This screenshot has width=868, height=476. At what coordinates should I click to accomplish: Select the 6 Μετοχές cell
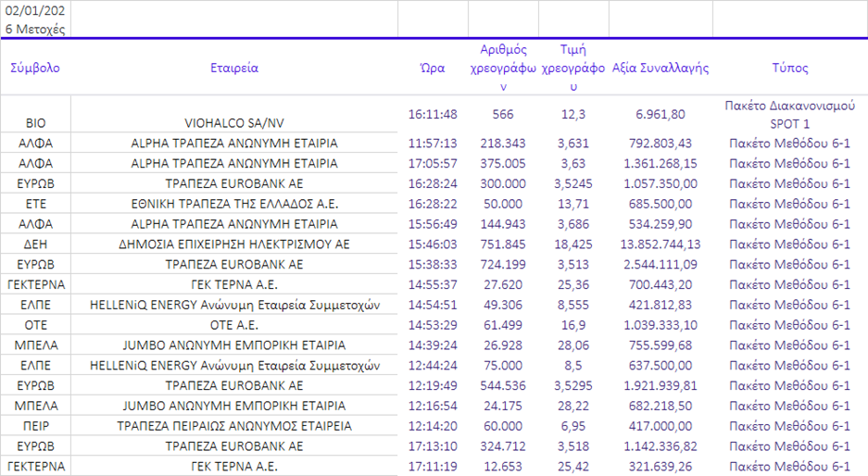pos(35,30)
